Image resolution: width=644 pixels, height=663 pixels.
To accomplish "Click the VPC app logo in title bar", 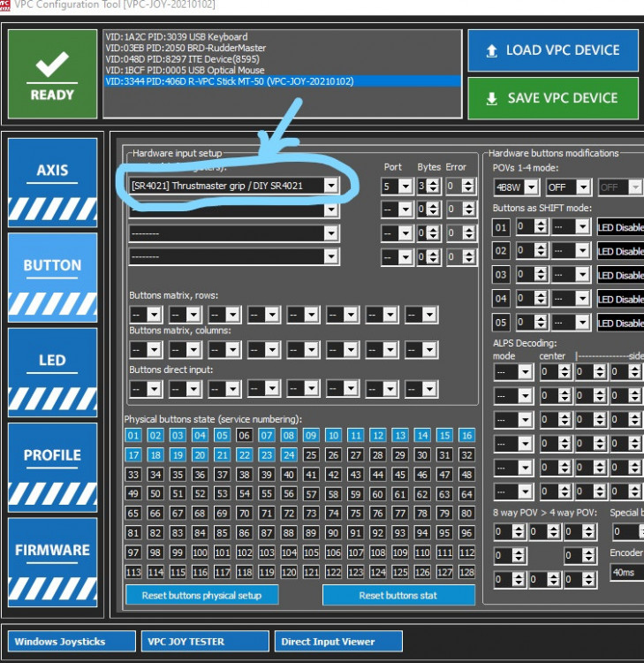I will 9,5.
